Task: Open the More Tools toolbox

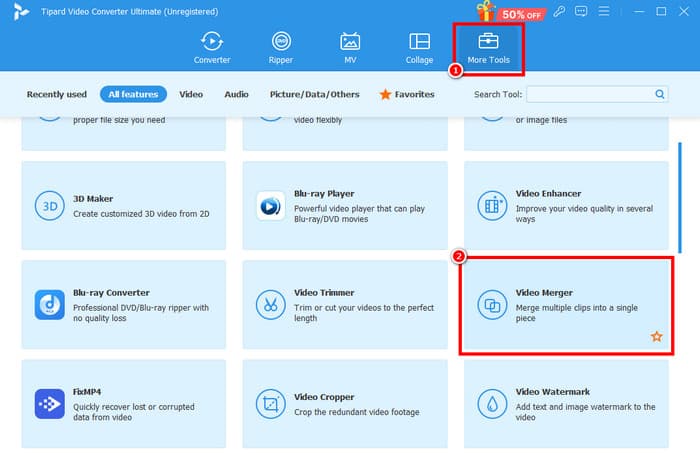Action: 488,48
